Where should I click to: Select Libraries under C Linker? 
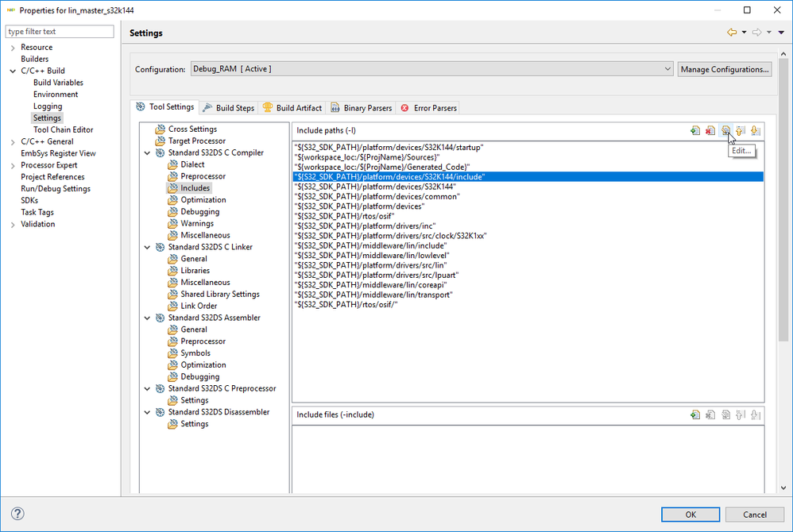click(x=195, y=270)
